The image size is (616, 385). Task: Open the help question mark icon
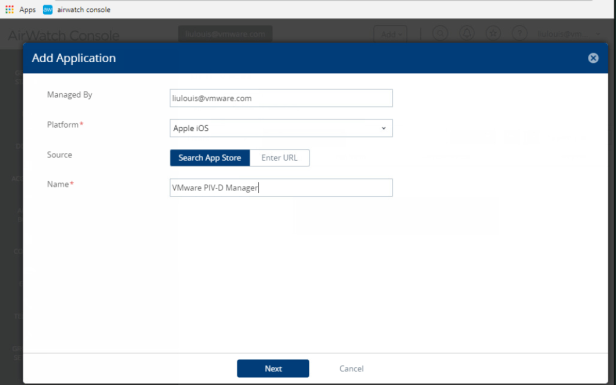519,34
